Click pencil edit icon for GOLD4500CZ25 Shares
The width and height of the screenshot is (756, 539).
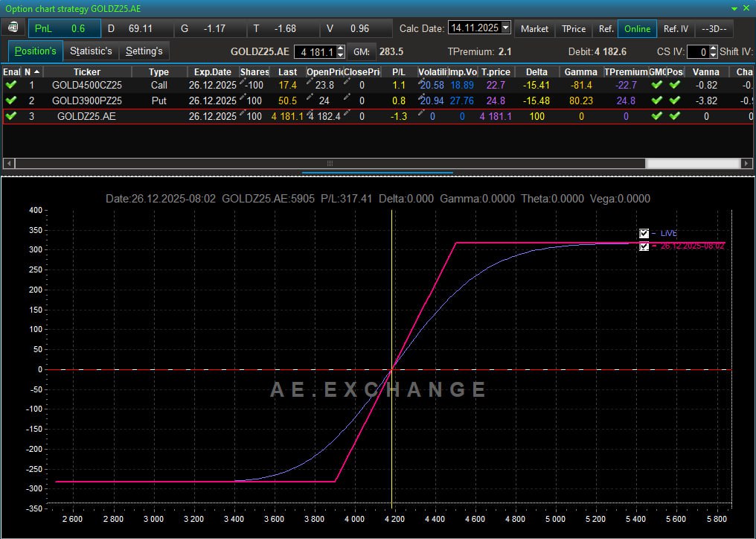(244, 80)
